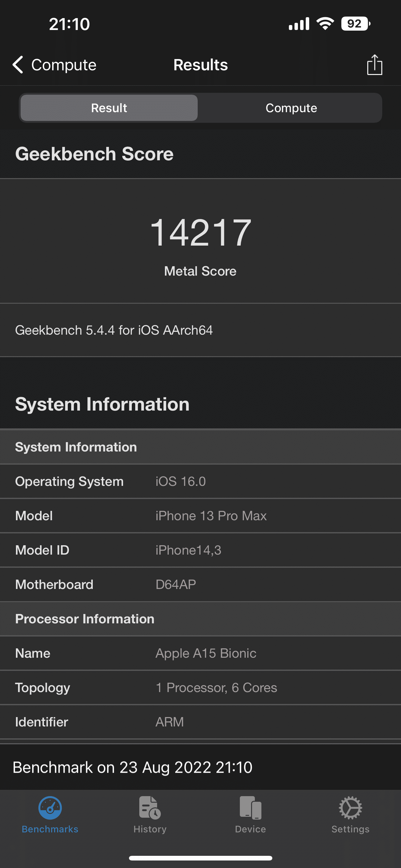Tap the Wi-Fi status icon
This screenshot has height=868, width=401.
point(325,24)
